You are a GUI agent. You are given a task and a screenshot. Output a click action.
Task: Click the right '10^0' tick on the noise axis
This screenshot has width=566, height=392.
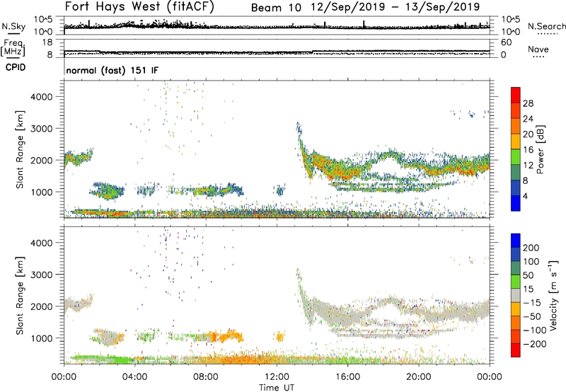point(511,32)
